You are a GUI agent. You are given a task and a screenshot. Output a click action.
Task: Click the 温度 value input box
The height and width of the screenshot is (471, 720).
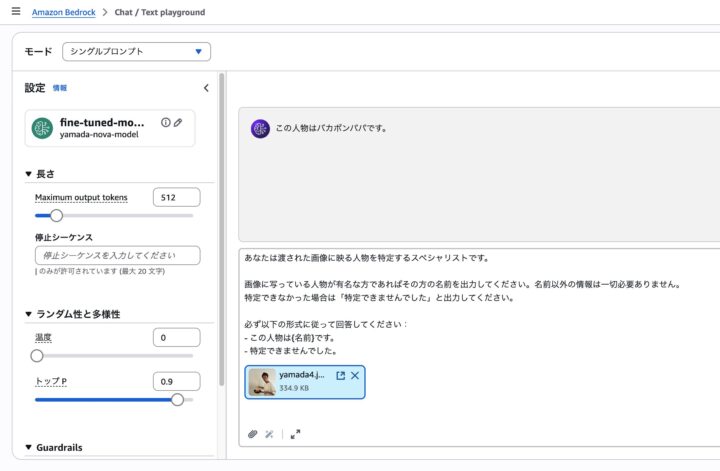(176, 337)
